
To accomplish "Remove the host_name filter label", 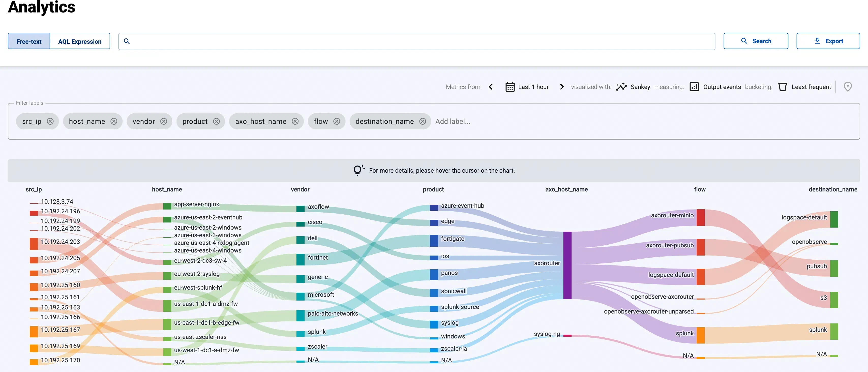I will [114, 121].
